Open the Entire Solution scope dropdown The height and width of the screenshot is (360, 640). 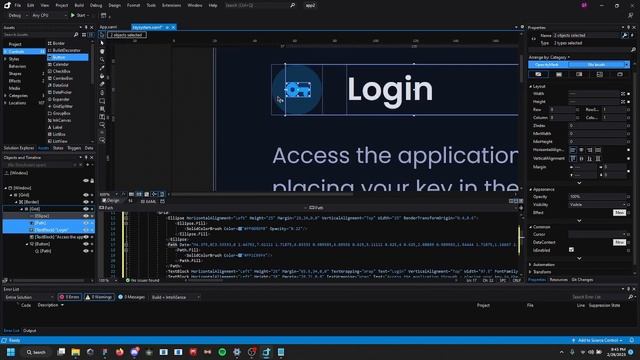(x=29, y=297)
